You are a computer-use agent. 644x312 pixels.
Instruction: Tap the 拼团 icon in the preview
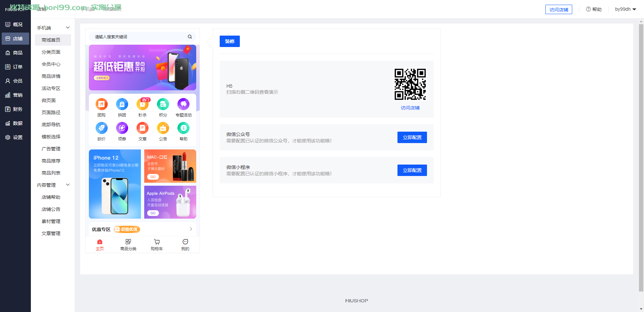click(122, 104)
